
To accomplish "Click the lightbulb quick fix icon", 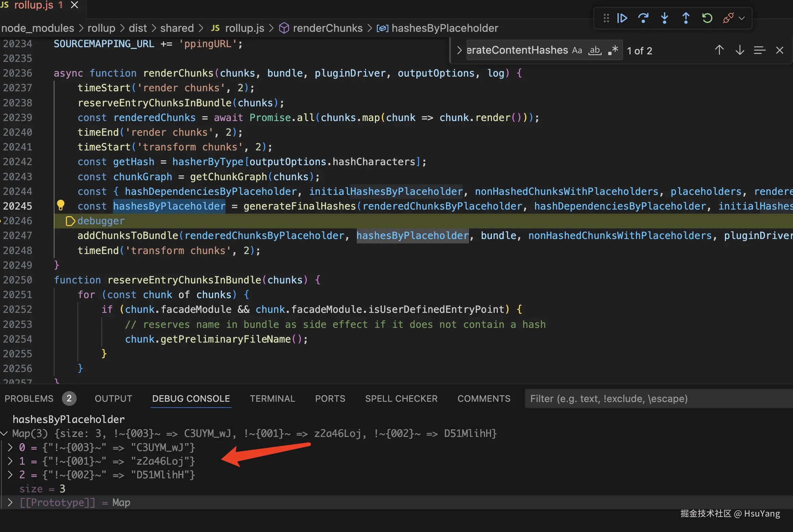I will (x=61, y=205).
